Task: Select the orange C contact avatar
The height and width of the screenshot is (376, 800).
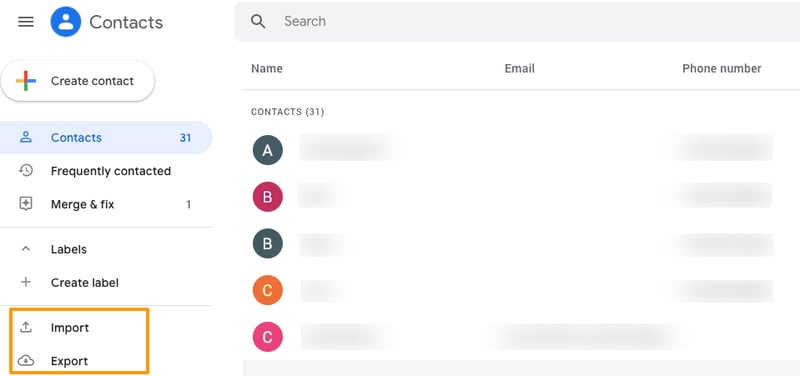Action: click(267, 290)
